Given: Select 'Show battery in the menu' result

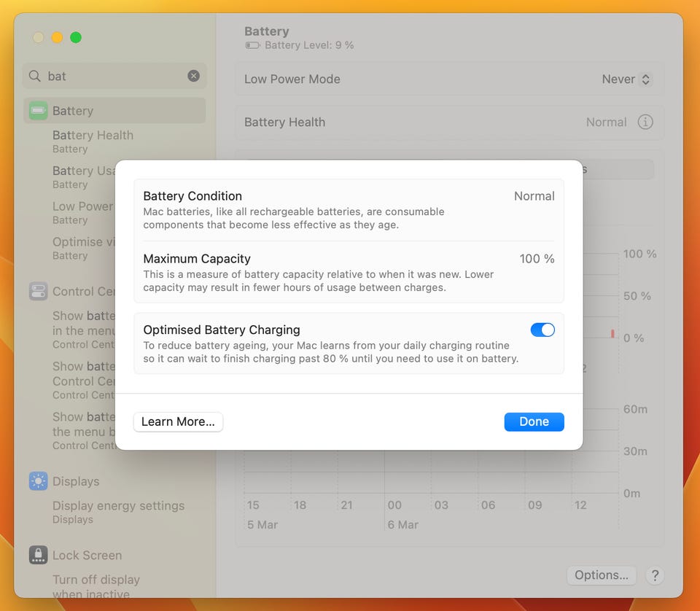Looking at the screenshot, I should [x=84, y=330].
